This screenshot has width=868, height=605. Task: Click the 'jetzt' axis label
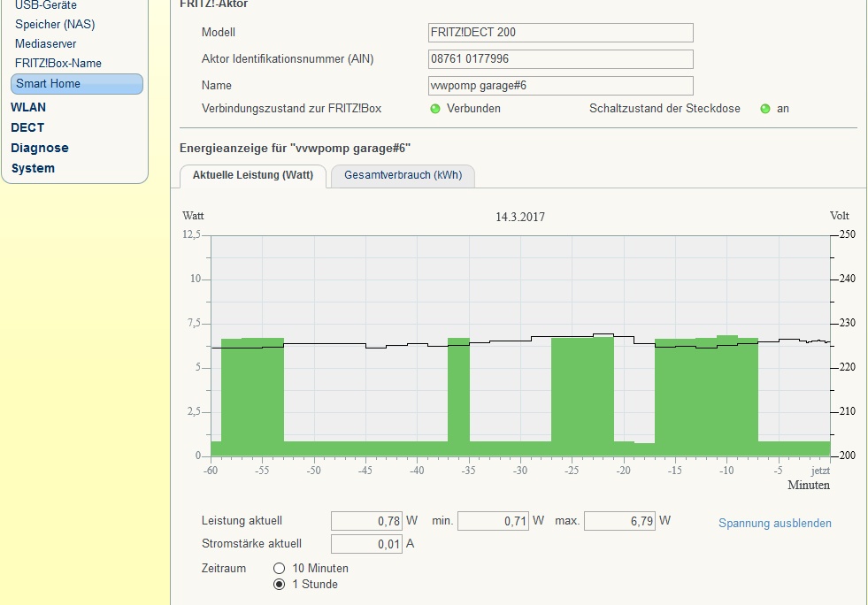coord(820,471)
